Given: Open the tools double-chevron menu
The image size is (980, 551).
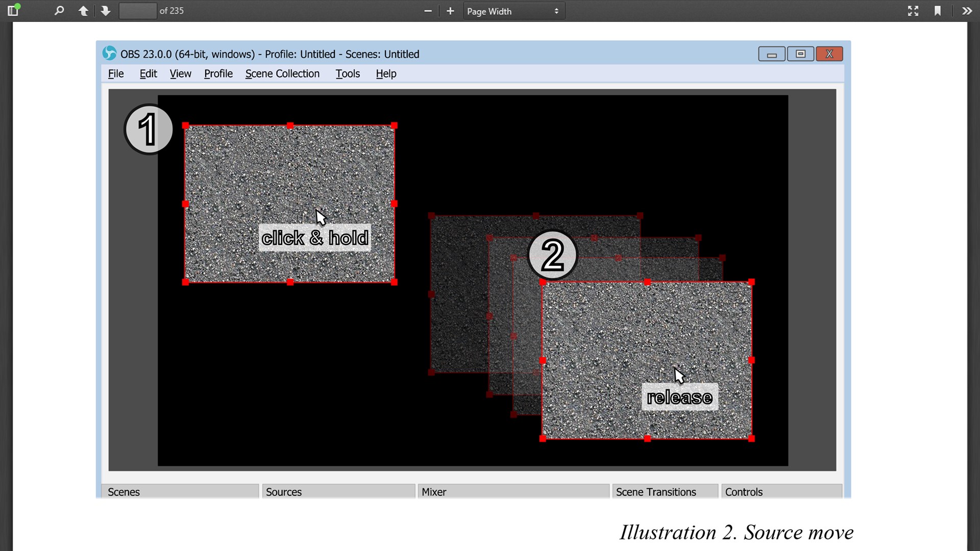Looking at the screenshot, I should tap(967, 11).
